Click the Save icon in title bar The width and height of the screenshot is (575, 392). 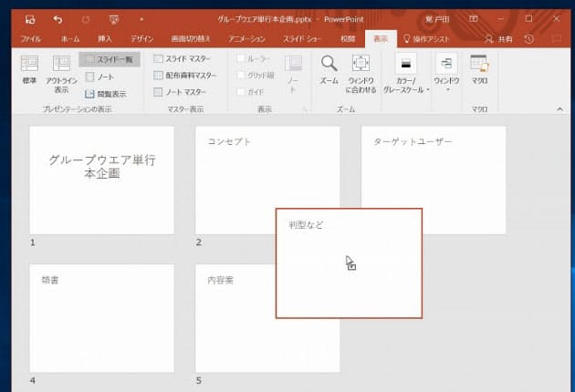(30, 18)
